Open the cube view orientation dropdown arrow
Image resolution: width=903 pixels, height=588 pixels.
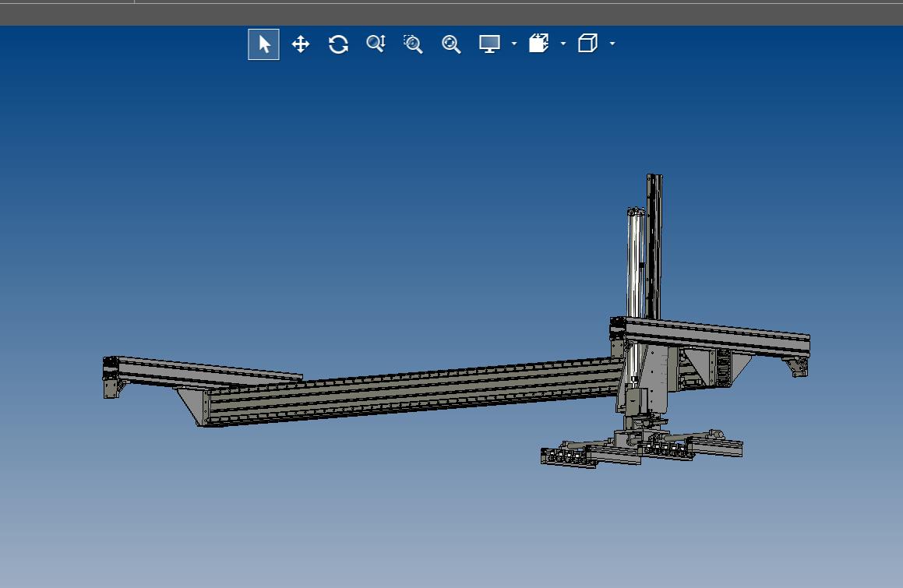[612, 44]
